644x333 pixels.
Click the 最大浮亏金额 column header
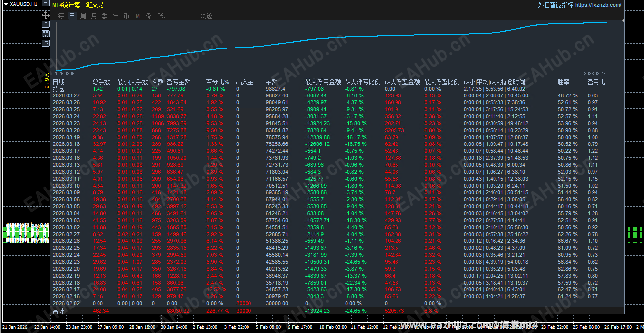[x=323, y=82]
